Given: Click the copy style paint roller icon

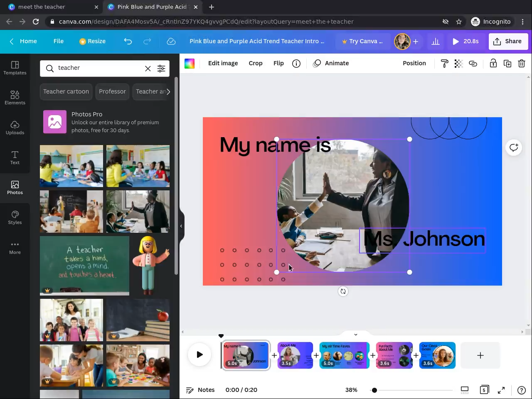Looking at the screenshot, I should 444,63.
